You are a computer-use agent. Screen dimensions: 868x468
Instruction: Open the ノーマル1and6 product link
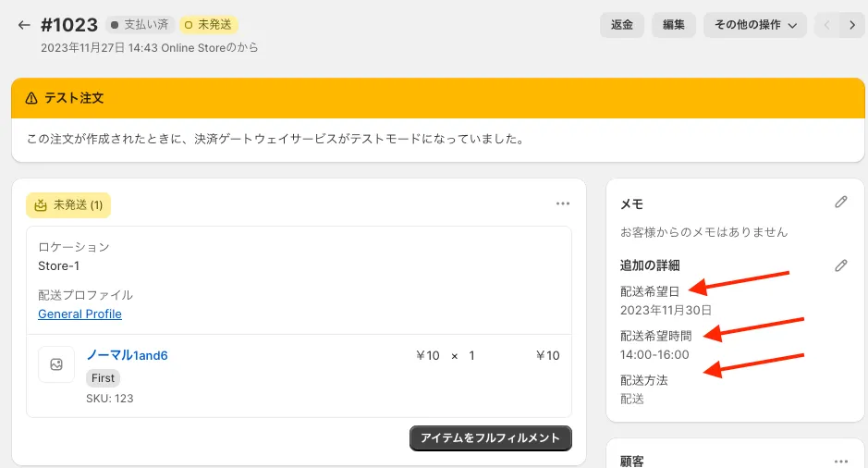click(127, 355)
